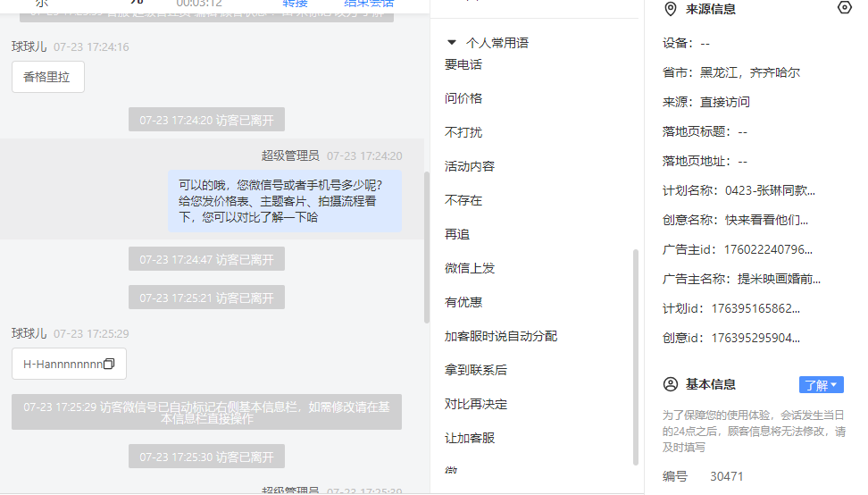Viewport: 868px width, 495px height.
Task: Click the 来源 直接访问 row
Action: click(x=705, y=102)
